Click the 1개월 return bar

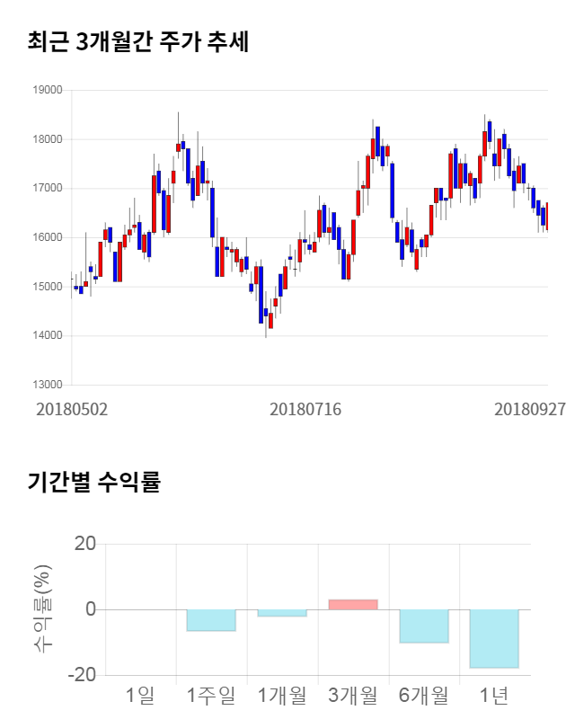point(282,613)
